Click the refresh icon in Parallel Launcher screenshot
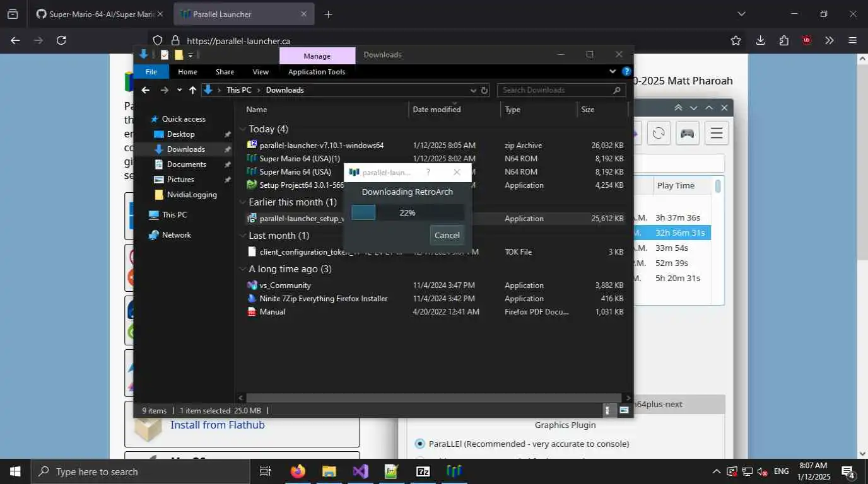868x484 pixels. 659,134
